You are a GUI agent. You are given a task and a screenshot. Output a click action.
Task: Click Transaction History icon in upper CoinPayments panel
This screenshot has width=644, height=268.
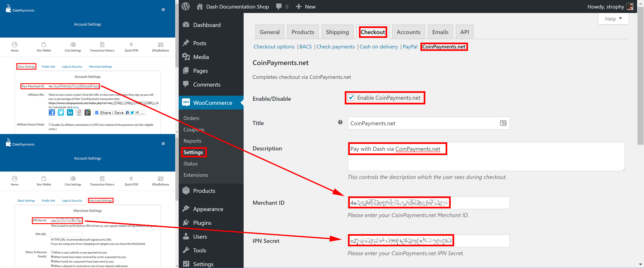[102, 45]
